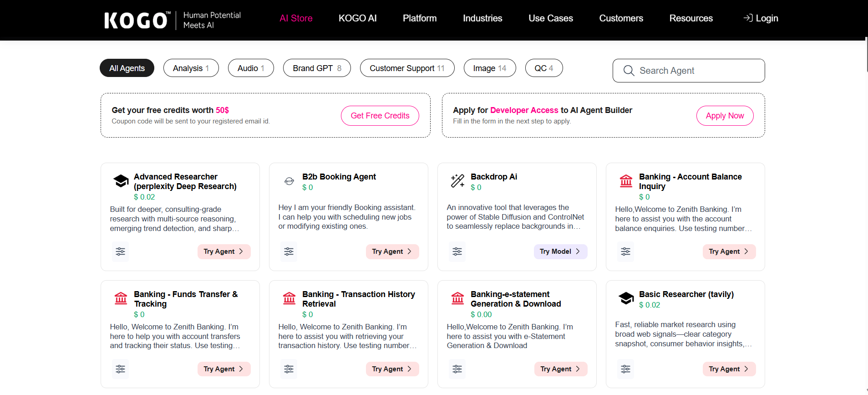Click Apply Now button
The height and width of the screenshot is (395, 868).
tap(725, 116)
